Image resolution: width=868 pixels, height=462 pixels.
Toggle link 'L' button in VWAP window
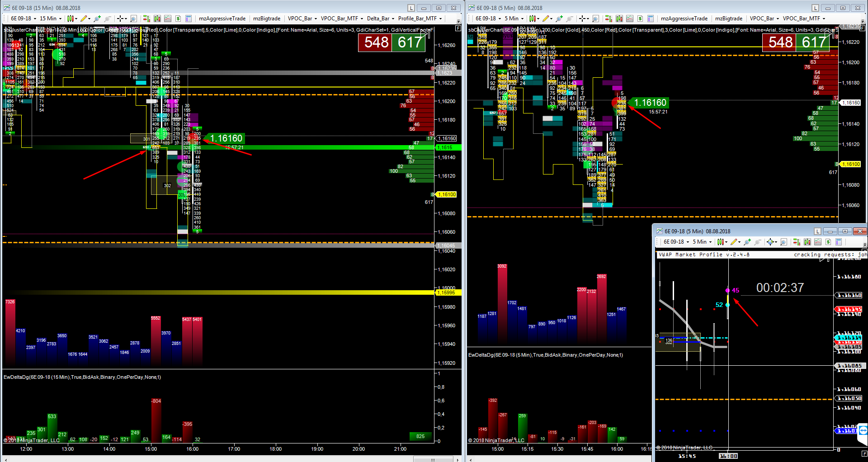pos(817,231)
